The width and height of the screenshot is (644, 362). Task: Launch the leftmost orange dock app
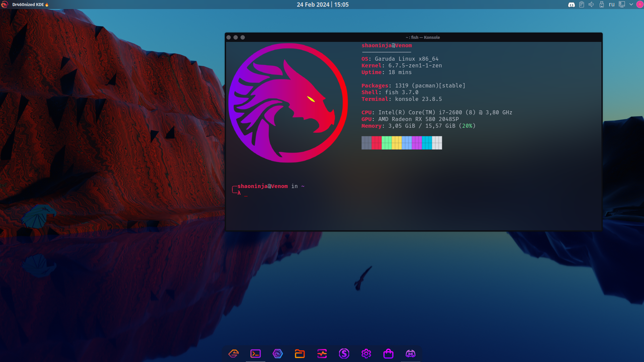pos(233,354)
